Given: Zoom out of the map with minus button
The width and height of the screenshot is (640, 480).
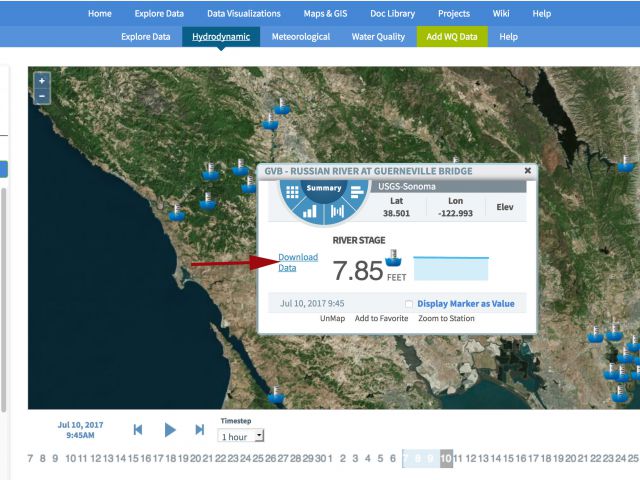Looking at the screenshot, I should [x=42, y=96].
